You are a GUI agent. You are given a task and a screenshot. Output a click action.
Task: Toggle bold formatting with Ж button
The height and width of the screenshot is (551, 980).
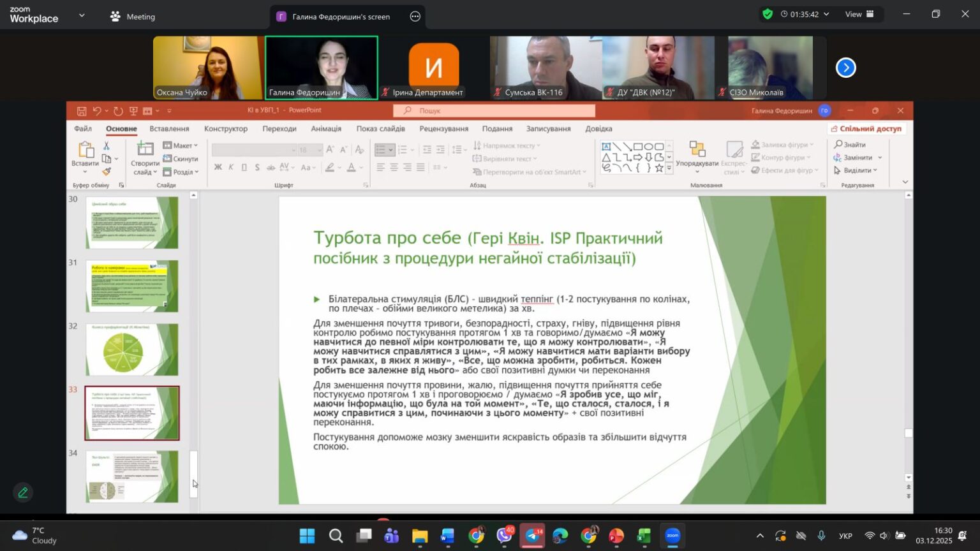point(218,167)
